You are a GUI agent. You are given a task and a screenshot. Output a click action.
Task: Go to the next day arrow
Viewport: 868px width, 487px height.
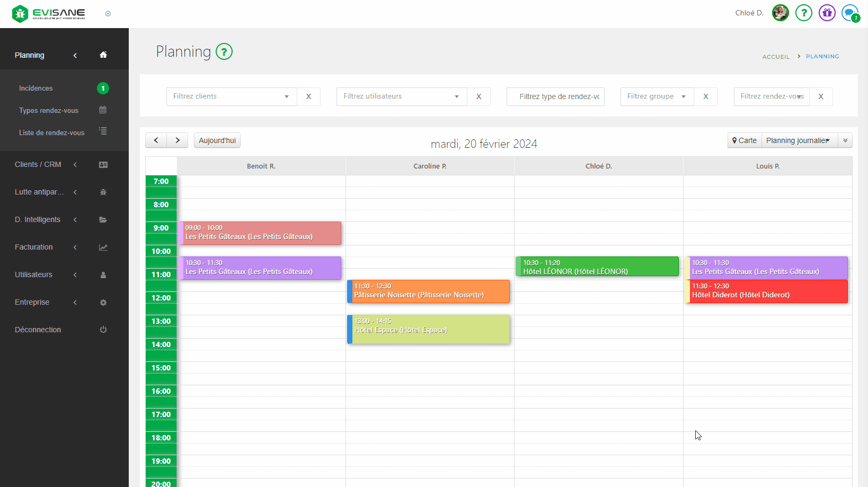[x=178, y=140]
